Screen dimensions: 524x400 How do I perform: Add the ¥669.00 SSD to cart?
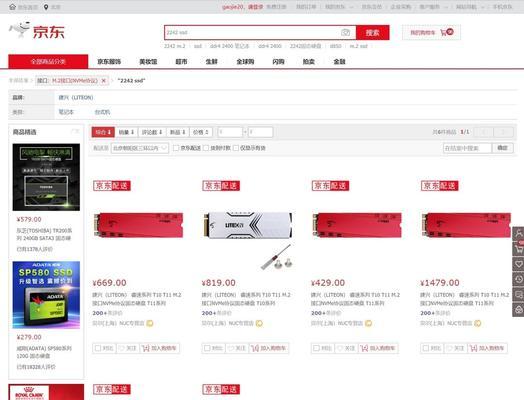click(159, 348)
